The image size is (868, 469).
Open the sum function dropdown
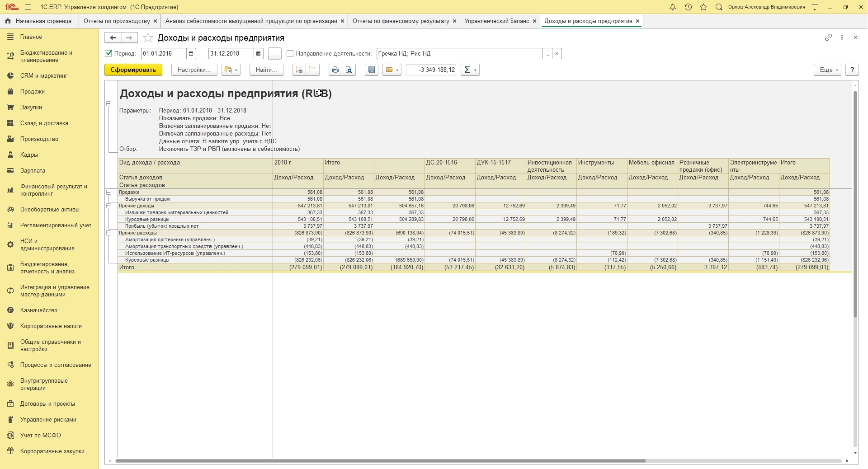[470, 70]
